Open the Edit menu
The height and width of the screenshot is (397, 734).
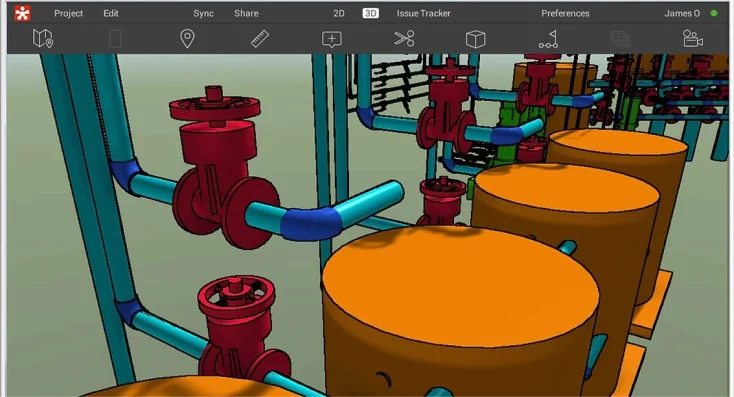pyautogui.click(x=111, y=14)
